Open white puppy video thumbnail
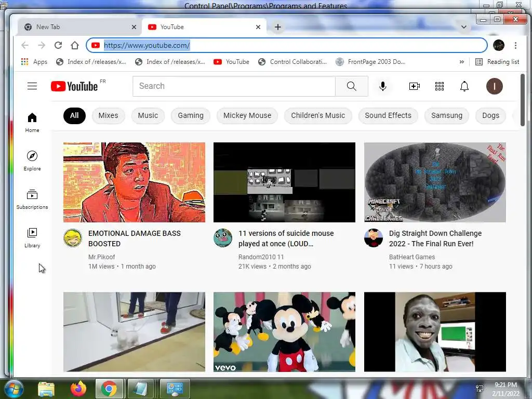This screenshot has width=532, height=399. (134, 332)
